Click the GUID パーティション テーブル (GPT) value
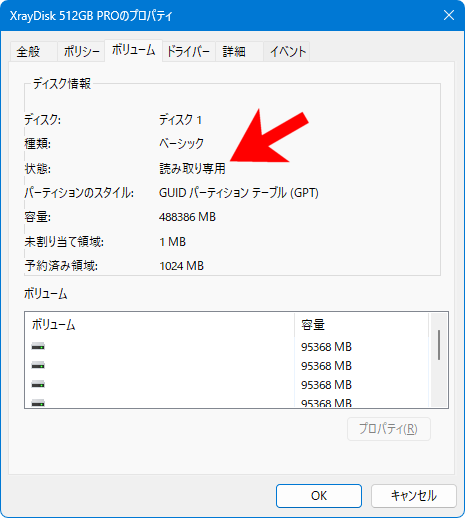 pyautogui.click(x=239, y=193)
